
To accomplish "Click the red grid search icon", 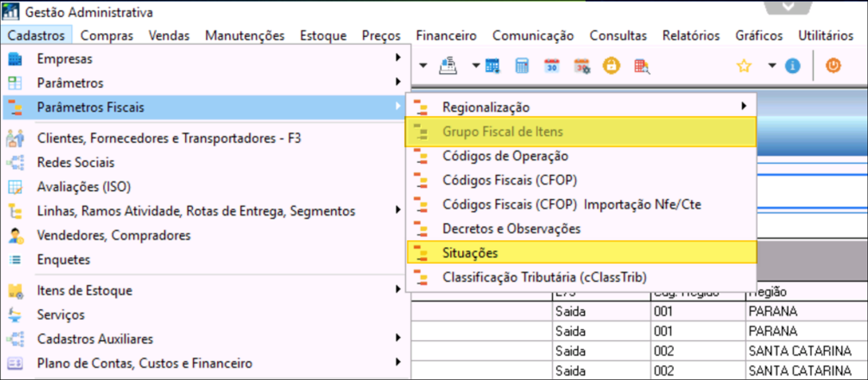I will [642, 66].
